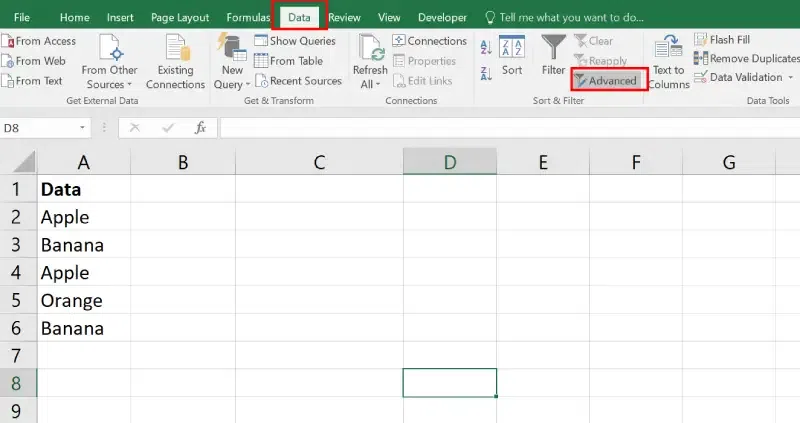Screen dimensions: 800x423
Task: Clear the current filter
Action: pos(593,41)
